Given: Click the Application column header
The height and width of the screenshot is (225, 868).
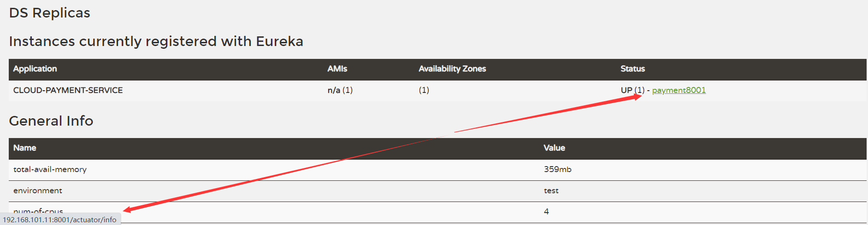Looking at the screenshot, I should (35, 69).
